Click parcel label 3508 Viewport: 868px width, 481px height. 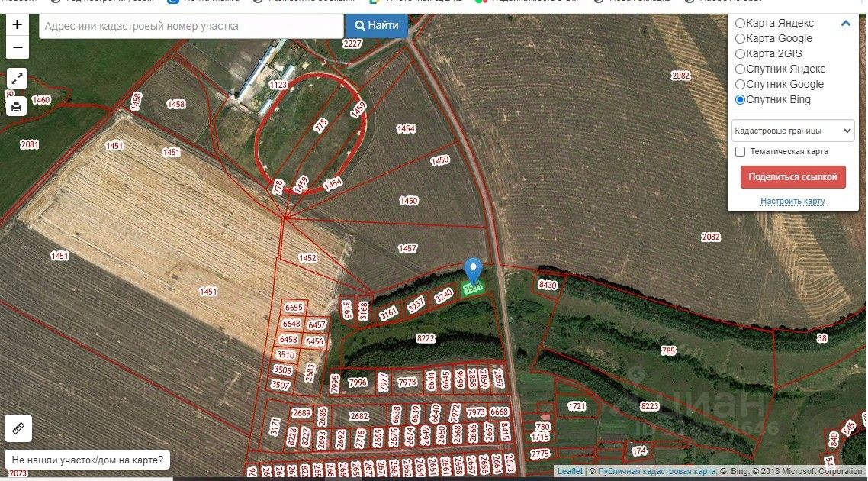pyautogui.click(x=282, y=370)
